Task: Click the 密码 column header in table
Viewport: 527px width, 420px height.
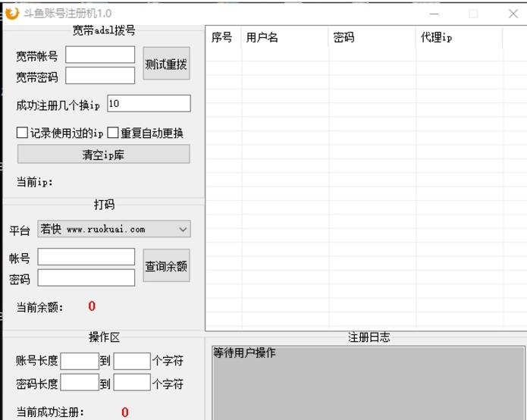Action: tap(372, 37)
